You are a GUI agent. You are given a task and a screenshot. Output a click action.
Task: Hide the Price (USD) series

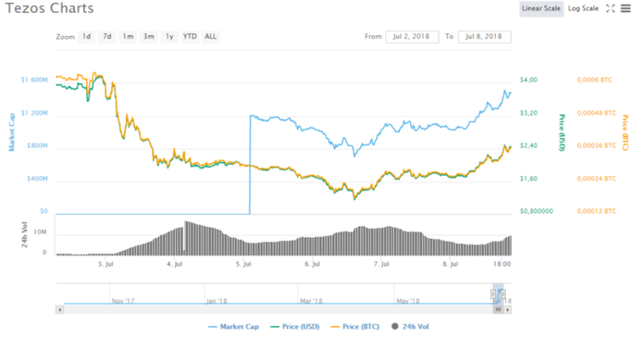(294, 327)
